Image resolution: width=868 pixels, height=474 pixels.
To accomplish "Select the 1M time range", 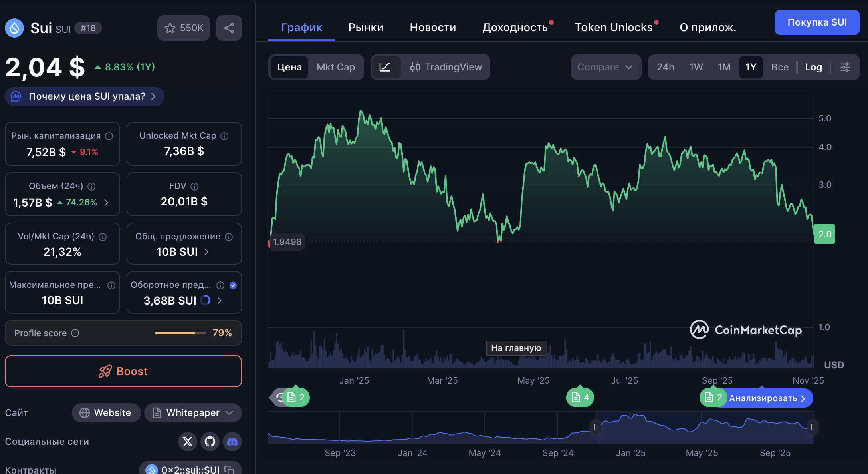I will [x=724, y=67].
